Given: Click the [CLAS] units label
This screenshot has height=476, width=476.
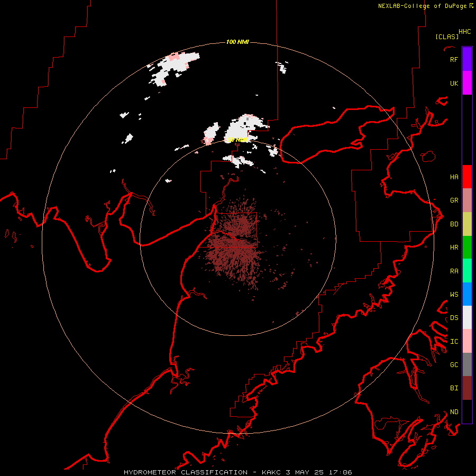Looking at the screenshot, I should pos(447,37).
